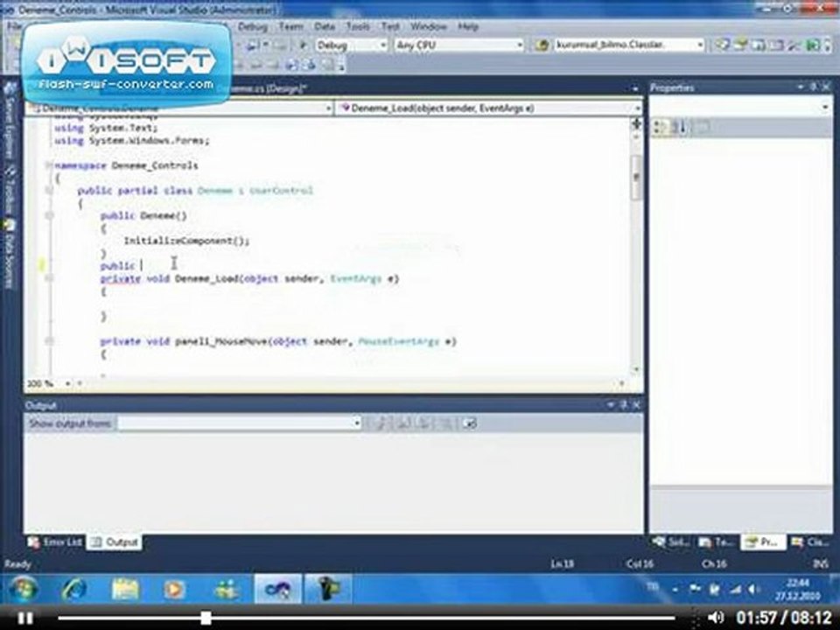The width and height of the screenshot is (840, 630).
Task: Open the active documents list arrow
Action: point(635,88)
